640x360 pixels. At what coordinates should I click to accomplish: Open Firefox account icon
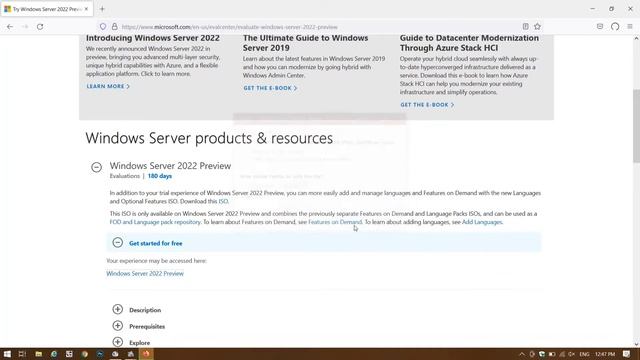615,27
